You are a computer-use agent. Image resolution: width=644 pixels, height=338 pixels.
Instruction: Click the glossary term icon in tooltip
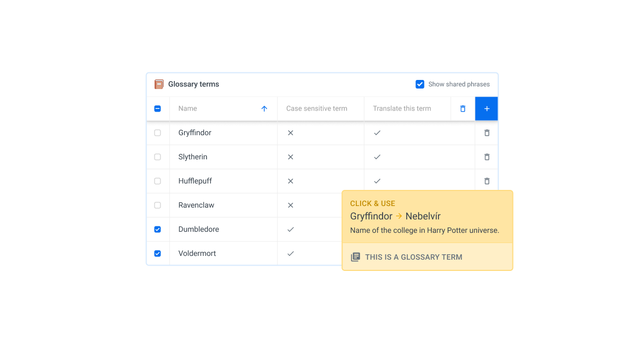[355, 257]
